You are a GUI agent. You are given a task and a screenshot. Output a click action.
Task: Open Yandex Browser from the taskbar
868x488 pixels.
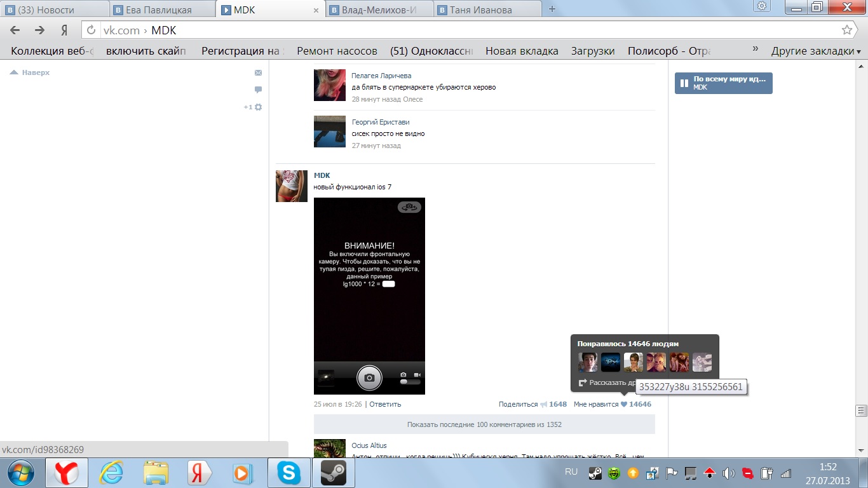pos(66,473)
